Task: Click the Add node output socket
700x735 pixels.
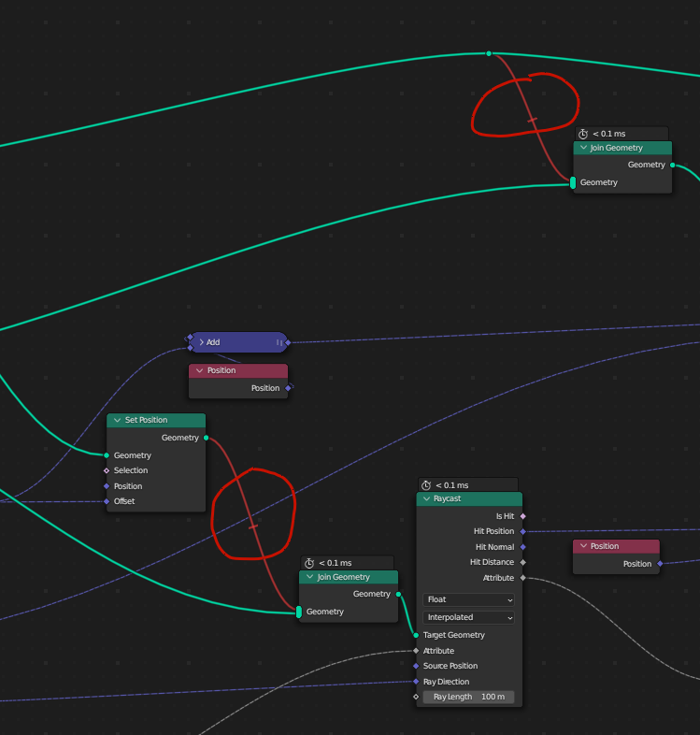Action: coord(288,342)
